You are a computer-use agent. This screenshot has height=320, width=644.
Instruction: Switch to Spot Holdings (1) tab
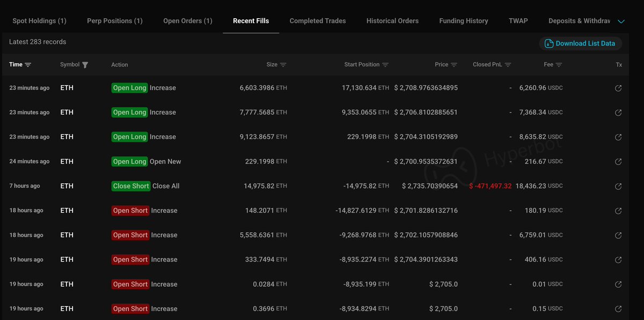39,21
